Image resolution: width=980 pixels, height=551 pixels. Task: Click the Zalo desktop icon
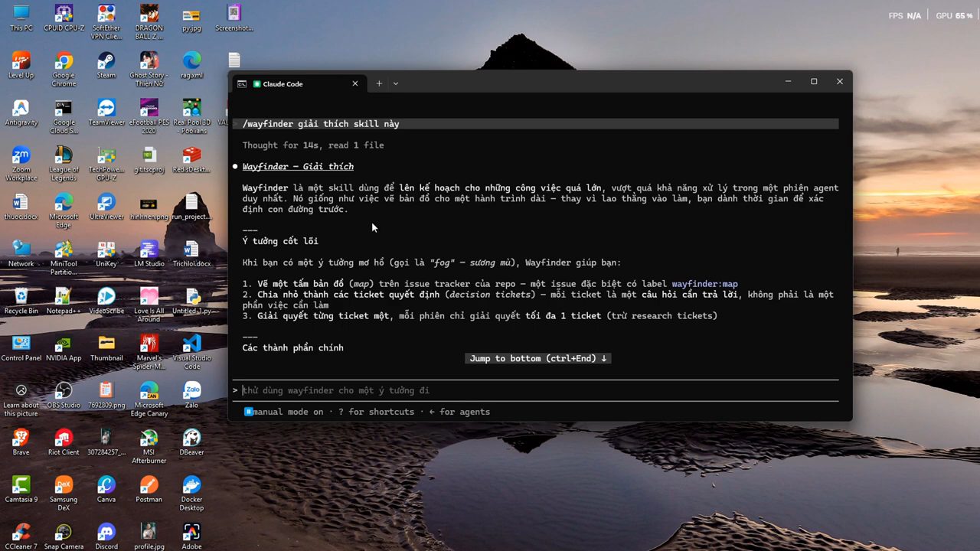point(191,395)
